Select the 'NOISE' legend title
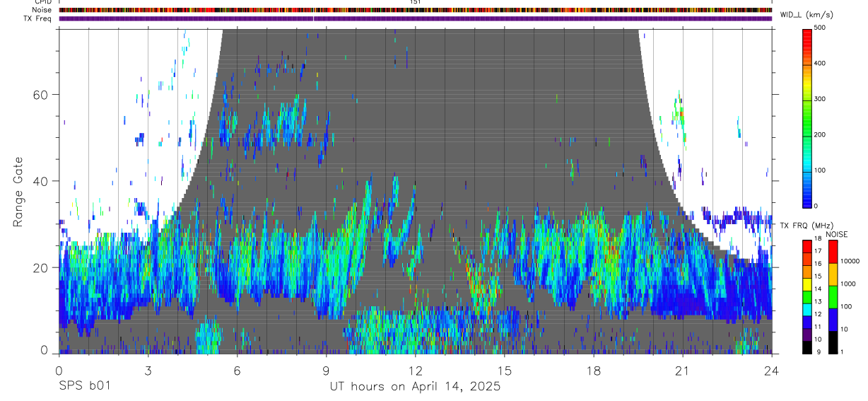 tap(837, 235)
